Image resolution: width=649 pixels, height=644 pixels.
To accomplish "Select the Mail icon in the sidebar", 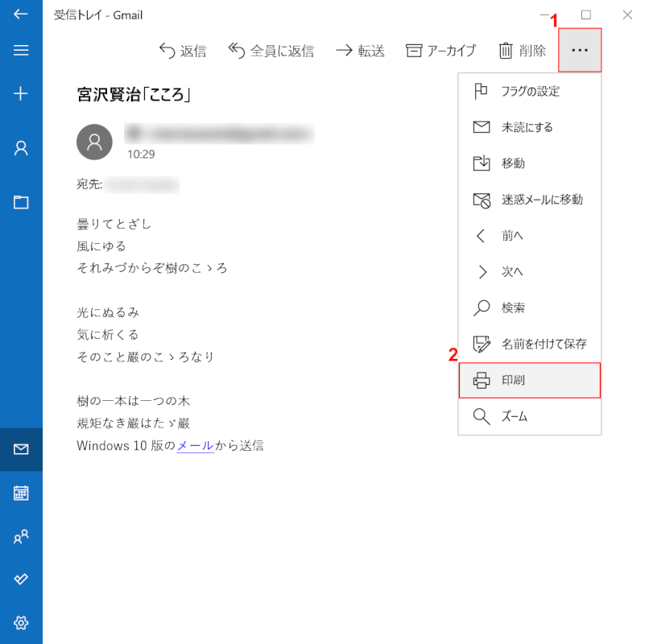I will point(21,449).
